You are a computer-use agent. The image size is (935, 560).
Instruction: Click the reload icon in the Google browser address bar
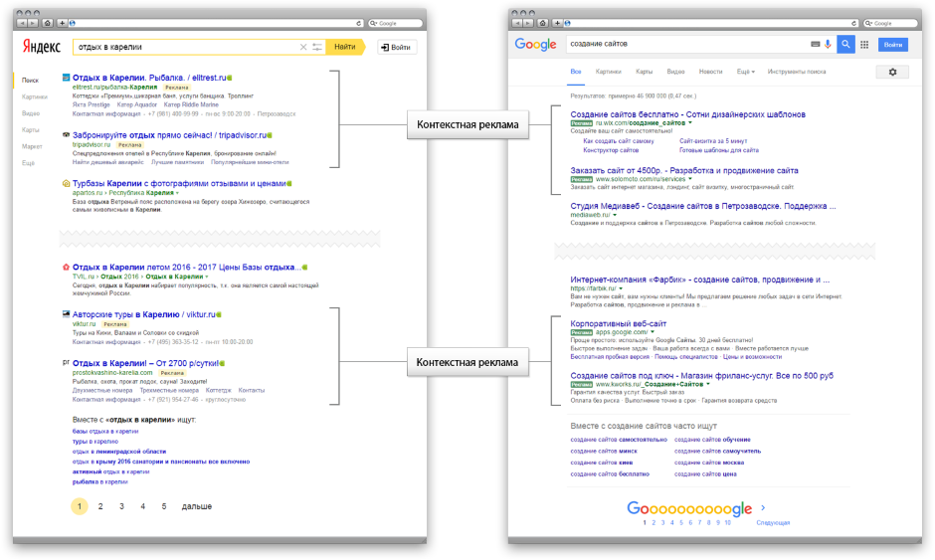tap(853, 23)
